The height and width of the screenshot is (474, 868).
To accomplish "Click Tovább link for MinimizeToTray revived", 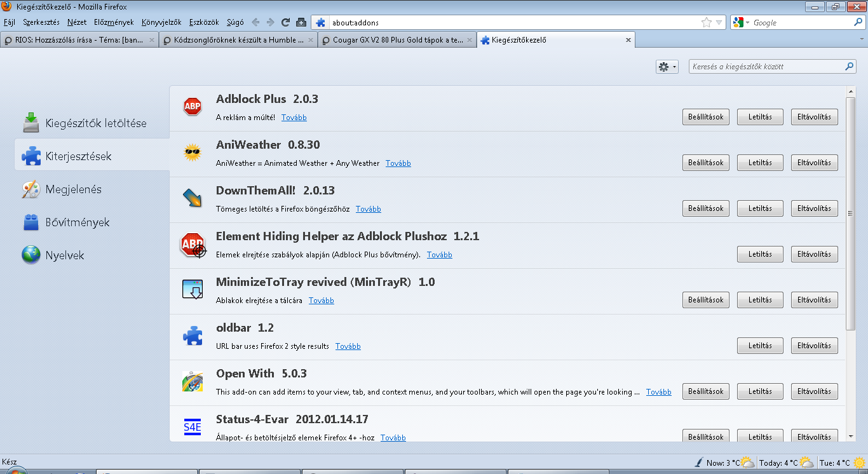I will click(322, 301).
